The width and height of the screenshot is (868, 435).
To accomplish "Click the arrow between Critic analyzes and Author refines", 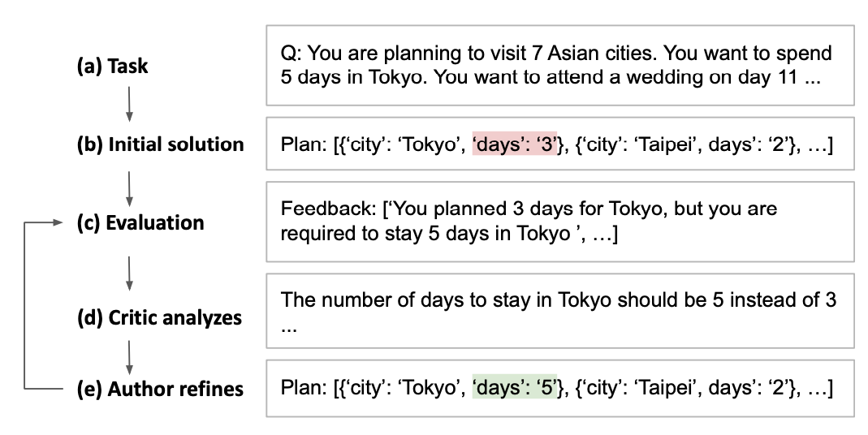I will 129,354.
